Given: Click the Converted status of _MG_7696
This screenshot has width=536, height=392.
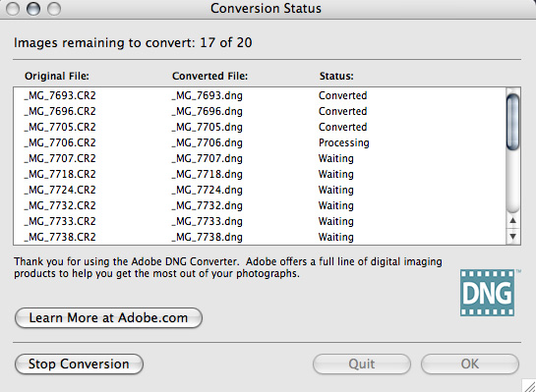Looking at the screenshot, I should pos(343,111).
